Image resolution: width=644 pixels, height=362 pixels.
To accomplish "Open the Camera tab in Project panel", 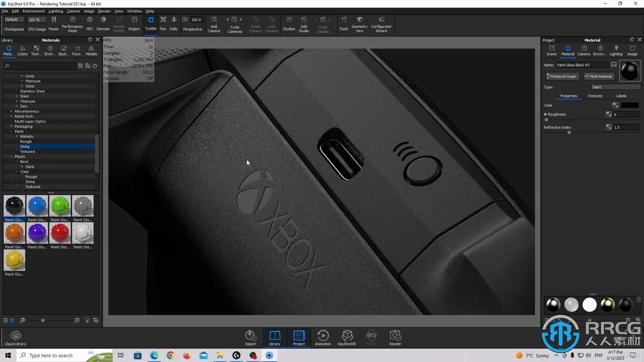I will click(584, 51).
